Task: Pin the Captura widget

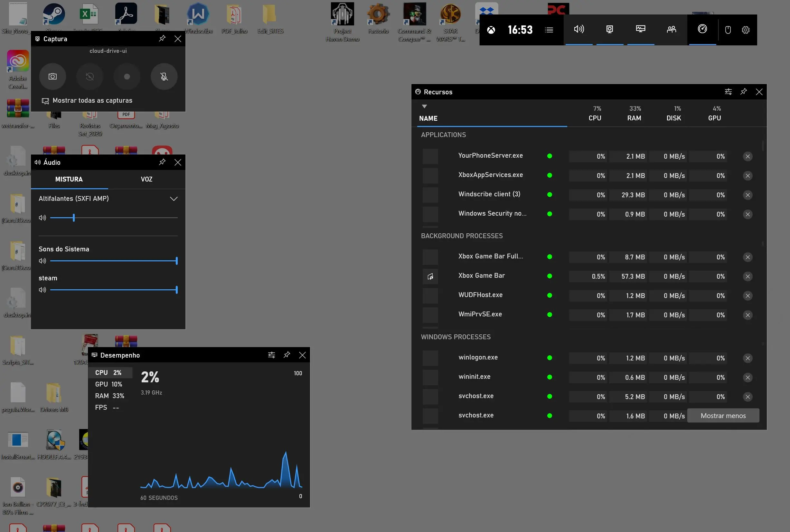Action: click(x=162, y=39)
